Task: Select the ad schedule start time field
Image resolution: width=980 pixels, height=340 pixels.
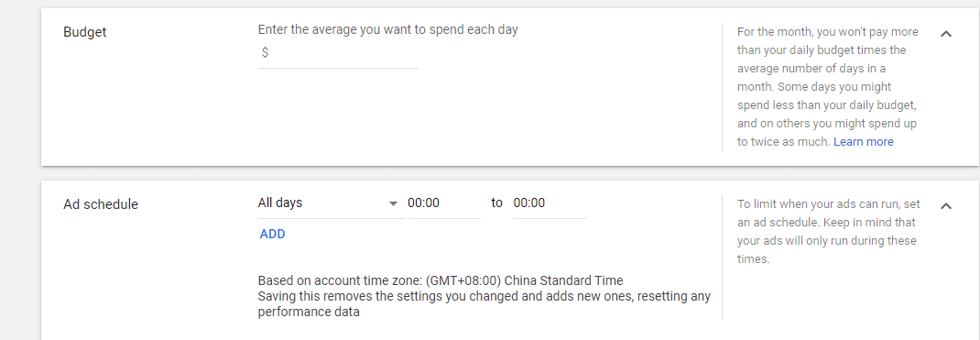Action: tap(444, 203)
